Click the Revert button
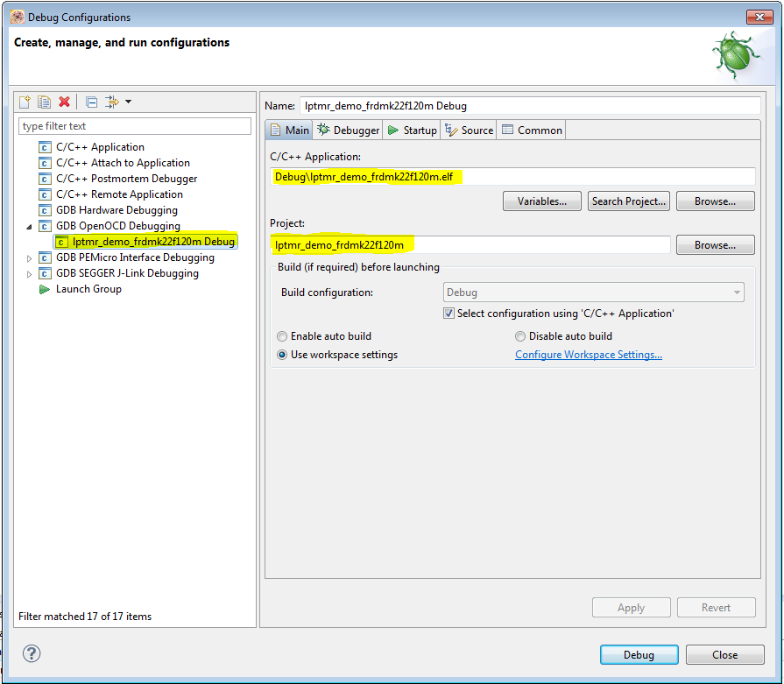 point(716,608)
